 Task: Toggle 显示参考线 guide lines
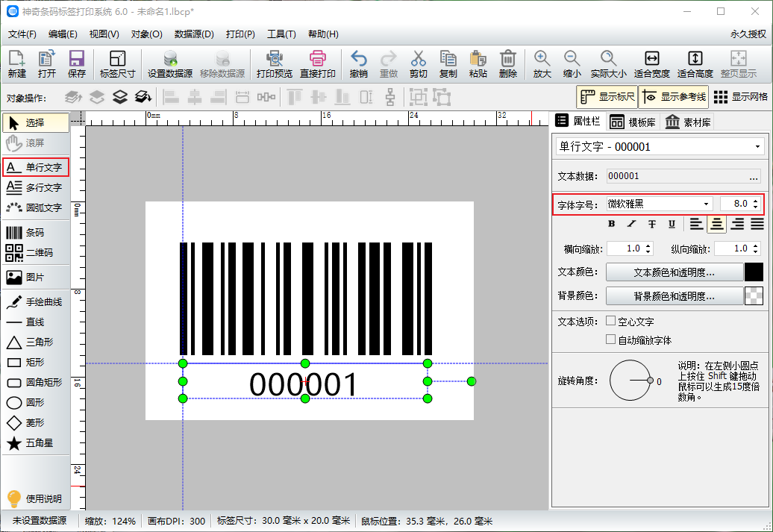[x=675, y=97]
